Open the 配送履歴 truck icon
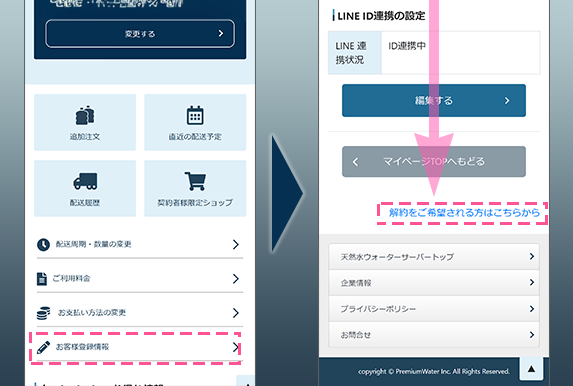Viewport: 573px width, 386px height. pyautogui.click(x=85, y=181)
